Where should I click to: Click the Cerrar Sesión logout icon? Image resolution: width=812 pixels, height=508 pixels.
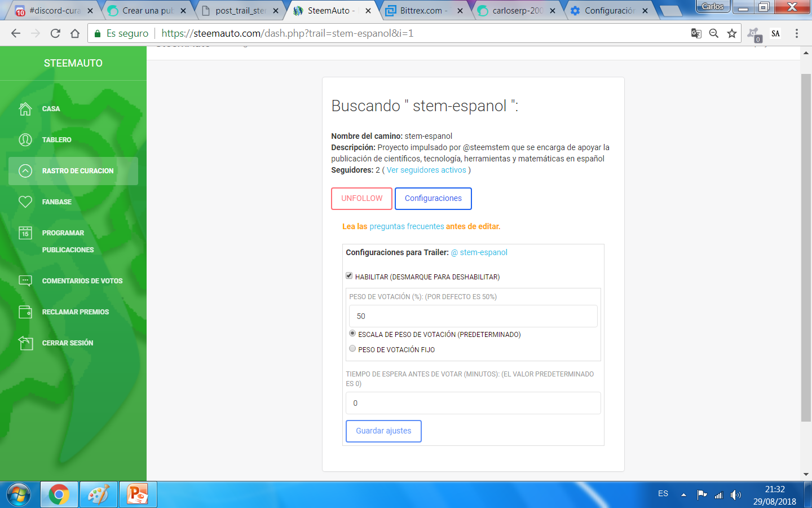coord(25,343)
